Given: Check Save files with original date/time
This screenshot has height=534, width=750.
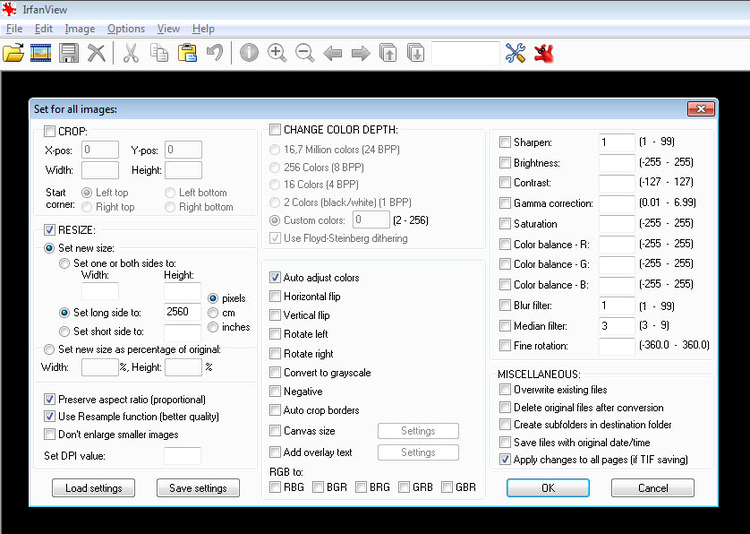Looking at the screenshot, I should [505, 442].
